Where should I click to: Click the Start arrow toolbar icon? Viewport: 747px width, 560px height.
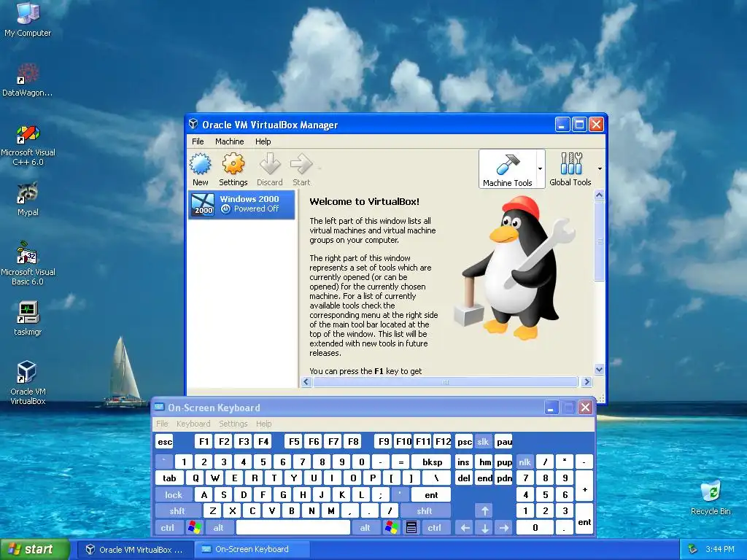pyautogui.click(x=301, y=169)
